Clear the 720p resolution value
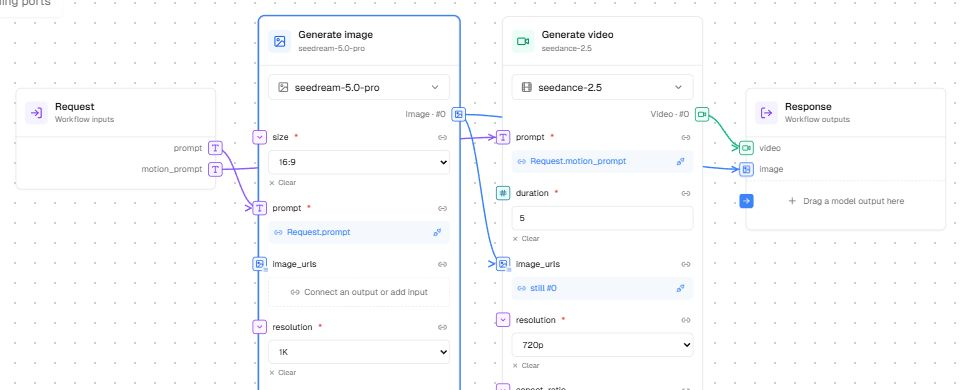962x390 pixels. click(526, 365)
